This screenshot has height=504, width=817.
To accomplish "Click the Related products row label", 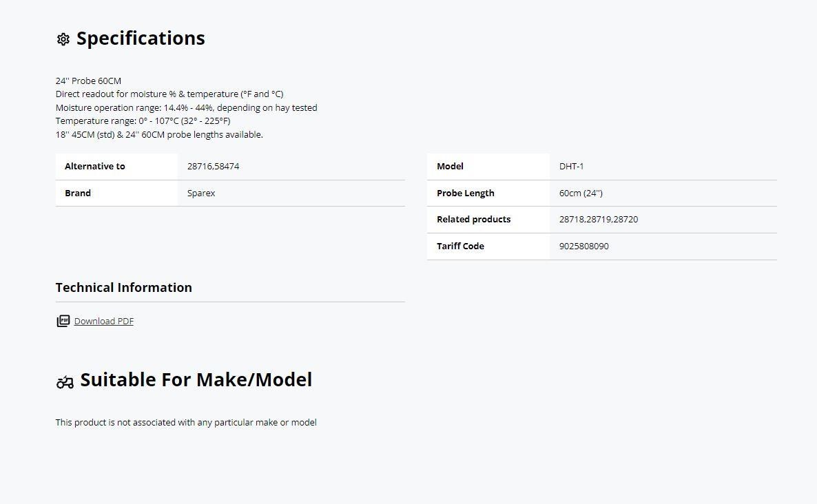I will (x=474, y=219).
